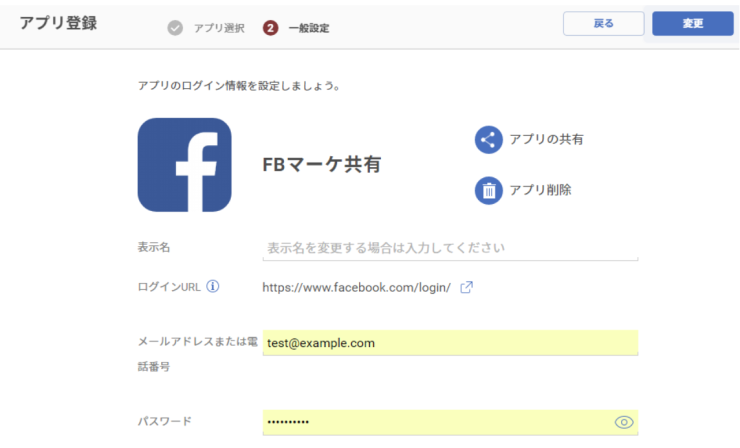Go to the アプリ選択 step
The height and width of the screenshot is (448, 740).
point(219,28)
